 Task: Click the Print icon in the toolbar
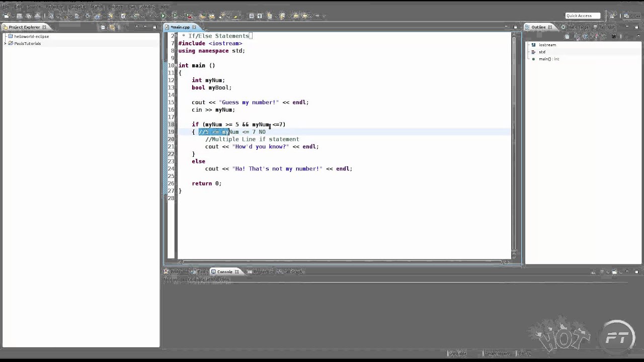(x=37, y=16)
